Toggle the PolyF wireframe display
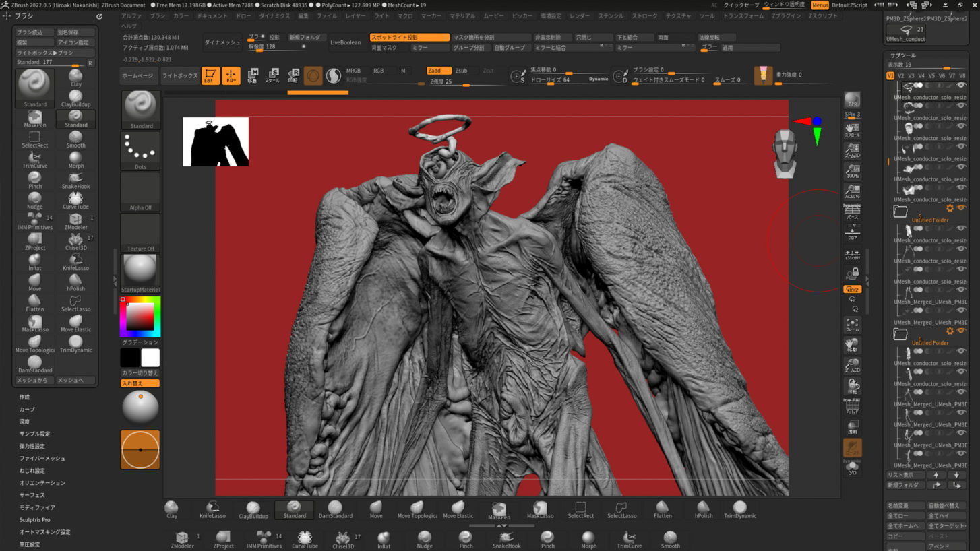The image size is (980, 551). (852, 406)
